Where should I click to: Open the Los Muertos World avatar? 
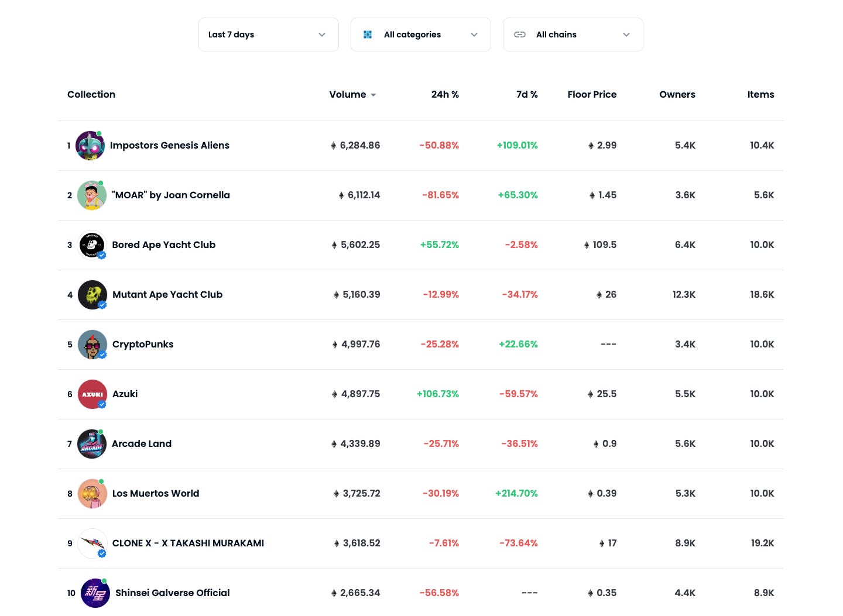click(92, 494)
